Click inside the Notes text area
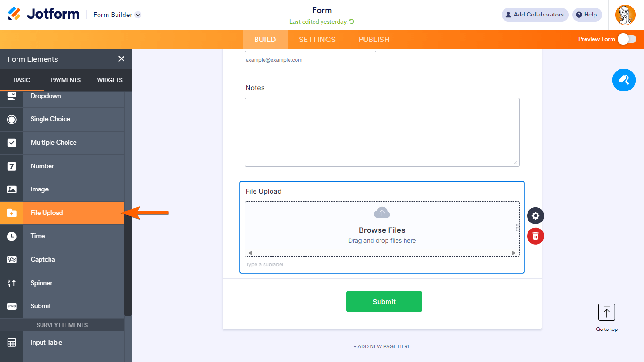Image resolution: width=644 pixels, height=362 pixels. click(382, 132)
